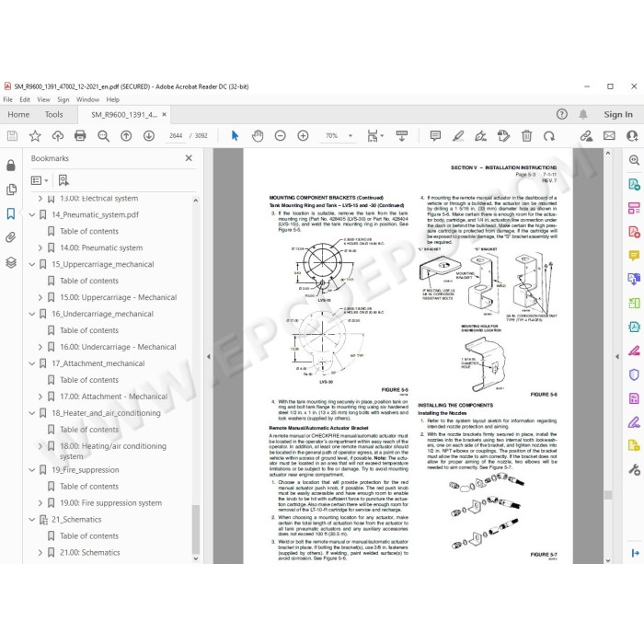Screen dimensions: 644x644
Task: Open the 18_Heater_and_air_conditioning bookmark
Action: [x=106, y=413]
